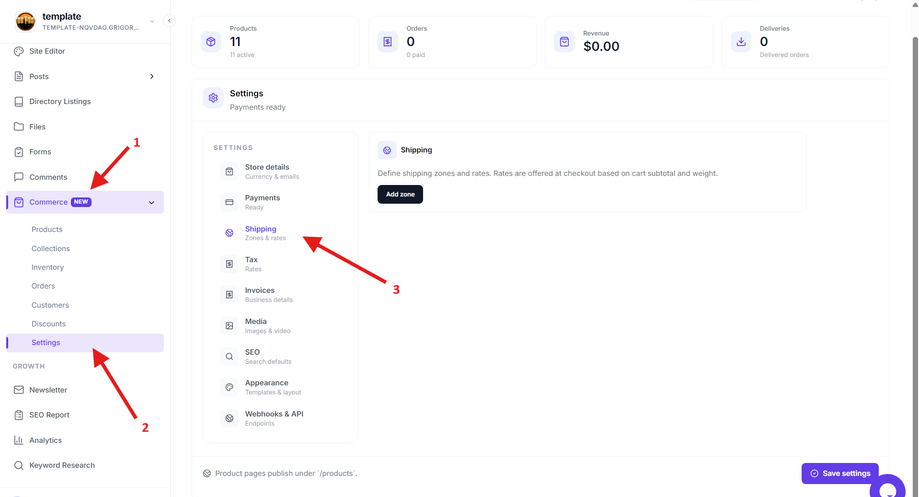Click the Add zone button
919x497 pixels.
tap(400, 194)
